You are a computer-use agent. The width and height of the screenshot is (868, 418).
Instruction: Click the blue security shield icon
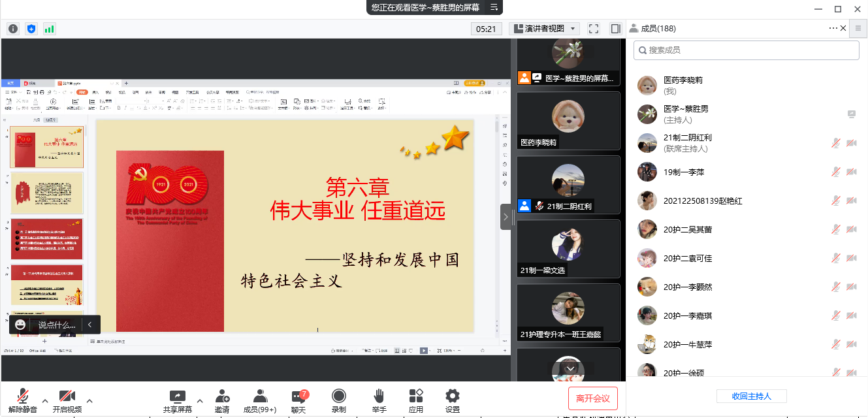(x=31, y=29)
